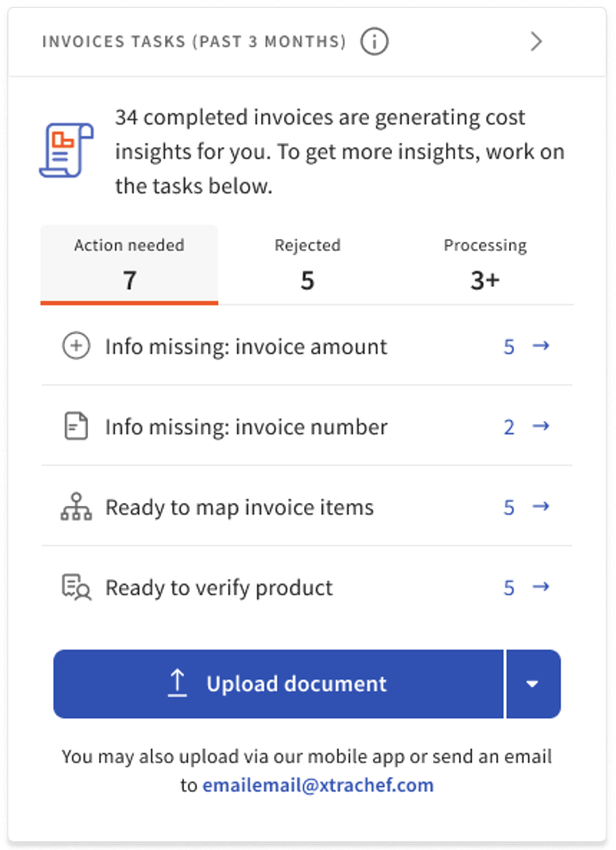Viewport: 616px width, 850px height.
Task: Click the arrow for verify product row
Action: (541, 587)
